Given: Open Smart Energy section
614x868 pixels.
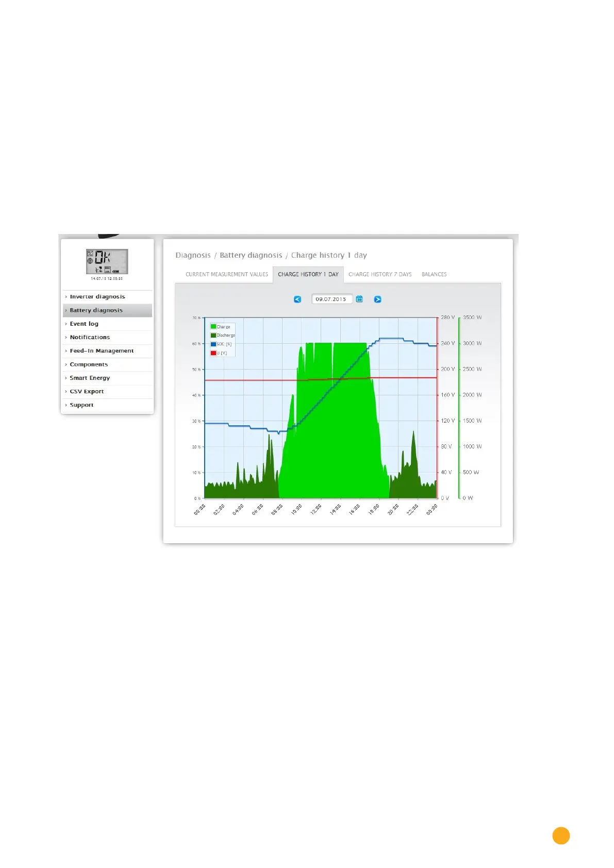Looking at the screenshot, I should coord(107,378).
